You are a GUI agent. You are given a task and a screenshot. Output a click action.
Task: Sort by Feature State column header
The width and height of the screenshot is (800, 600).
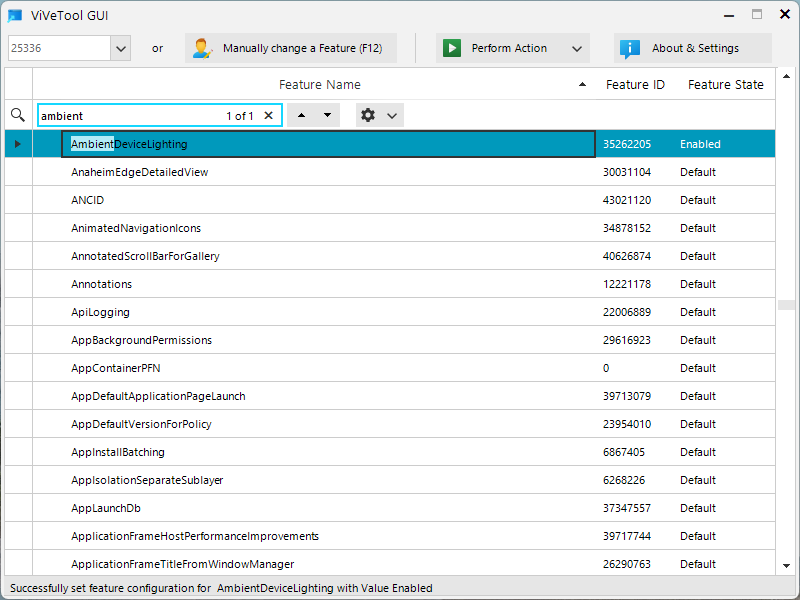click(x=725, y=85)
